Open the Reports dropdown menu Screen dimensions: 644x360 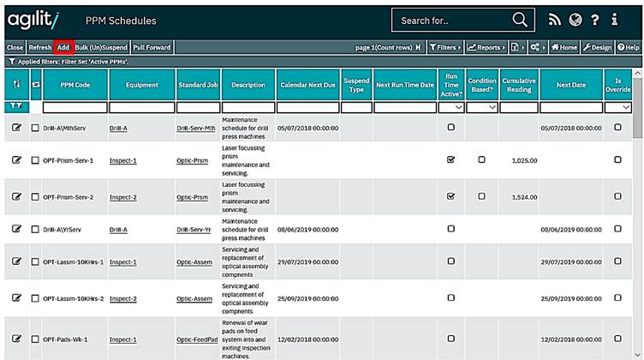click(x=486, y=47)
